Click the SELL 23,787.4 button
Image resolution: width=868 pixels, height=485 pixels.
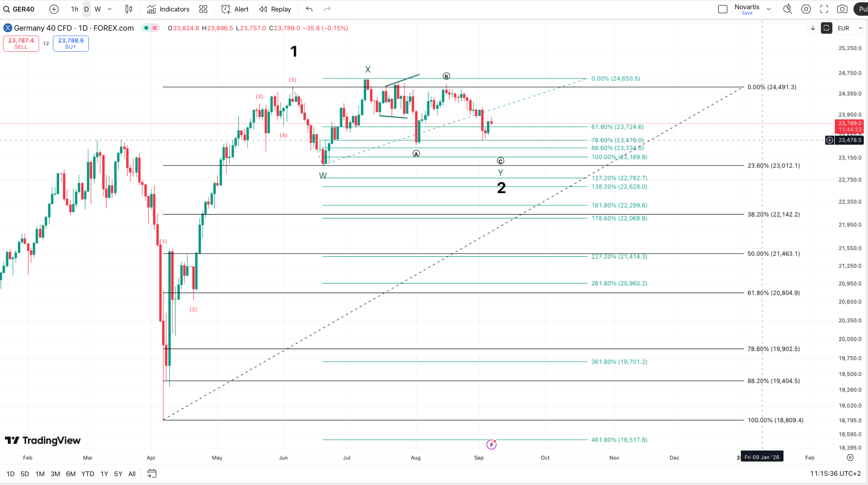pyautogui.click(x=21, y=43)
